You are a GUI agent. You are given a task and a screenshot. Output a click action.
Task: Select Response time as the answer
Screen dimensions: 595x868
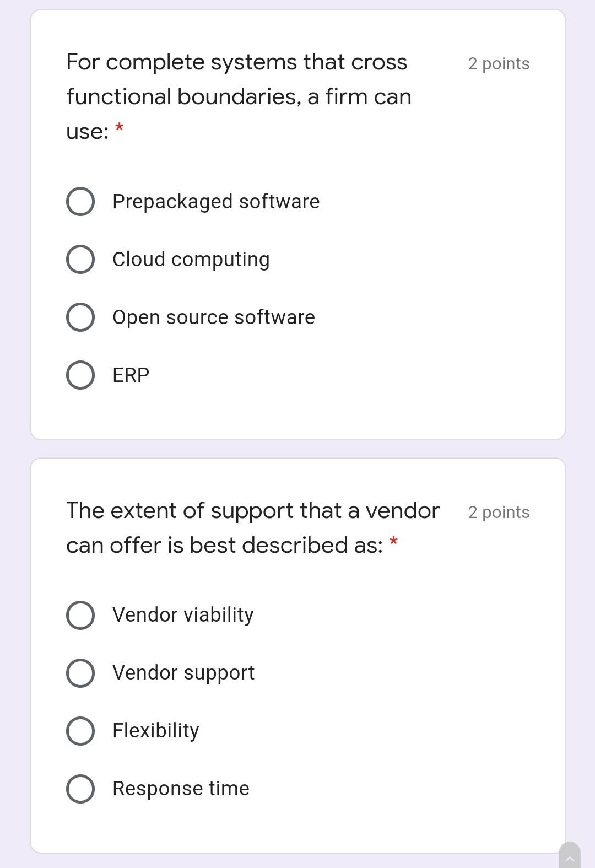point(80,789)
